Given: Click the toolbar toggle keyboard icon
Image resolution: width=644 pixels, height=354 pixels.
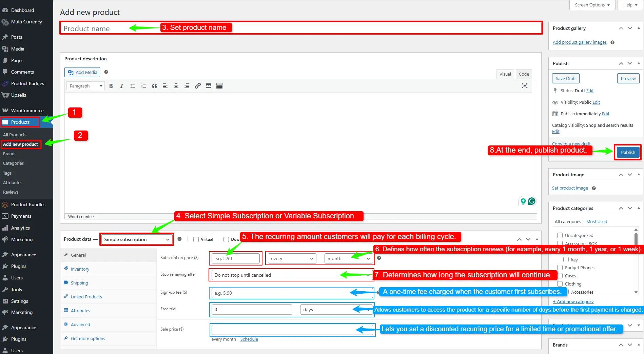Looking at the screenshot, I should point(219,86).
